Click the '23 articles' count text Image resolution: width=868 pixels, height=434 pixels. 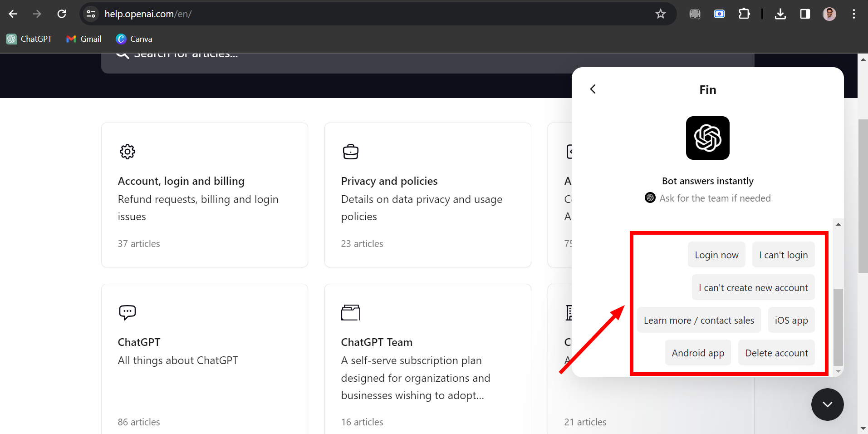click(x=362, y=244)
